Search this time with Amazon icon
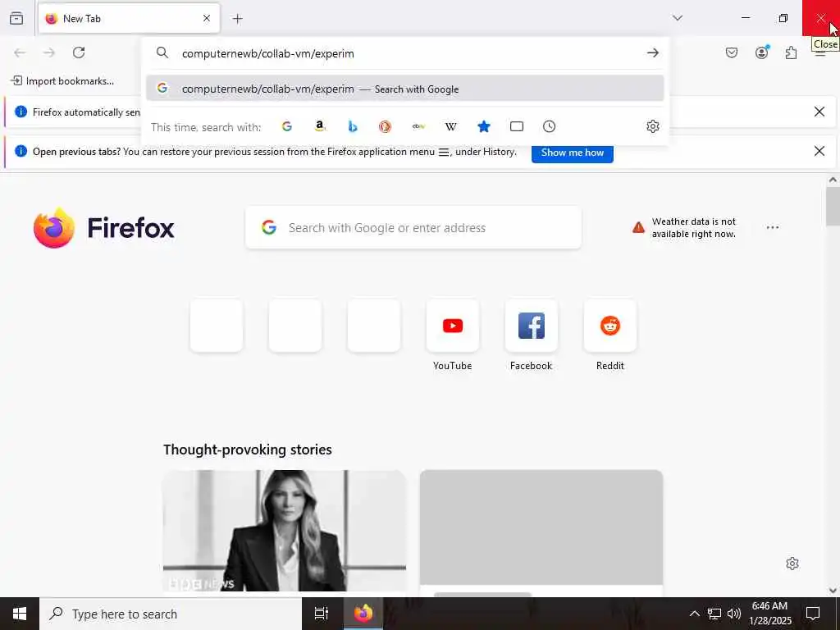The width and height of the screenshot is (840, 630). tap(320, 126)
